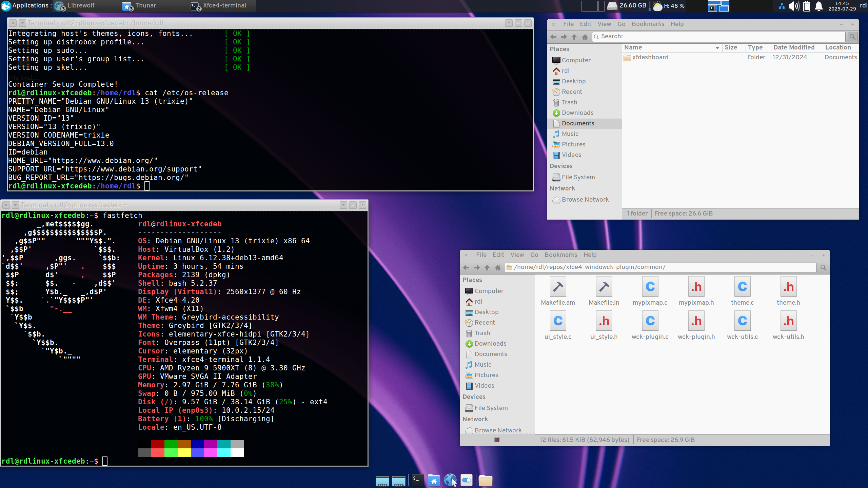Launch the globe web browser icon in the dock

450,480
